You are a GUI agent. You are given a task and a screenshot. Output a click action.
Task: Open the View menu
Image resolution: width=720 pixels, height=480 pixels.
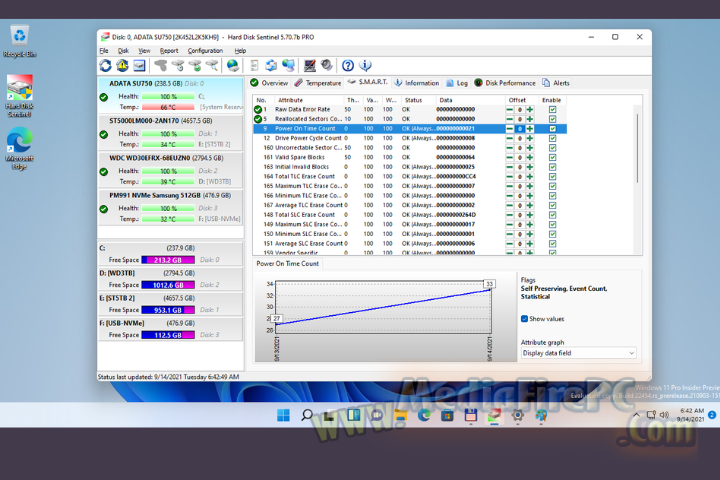click(144, 51)
